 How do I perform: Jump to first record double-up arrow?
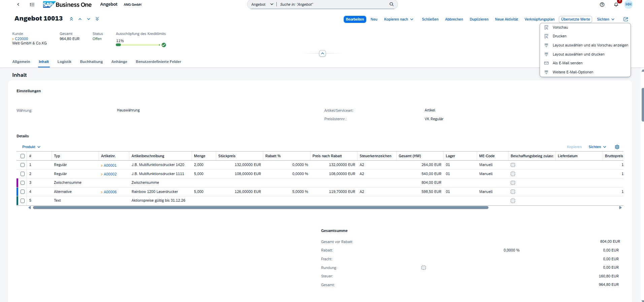coord(71,19)
